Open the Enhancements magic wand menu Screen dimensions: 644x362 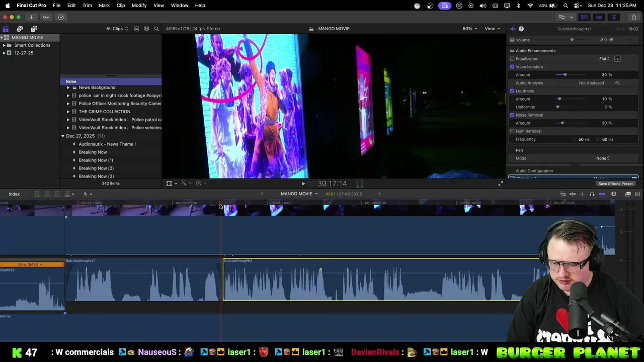(x=185, y=184)
